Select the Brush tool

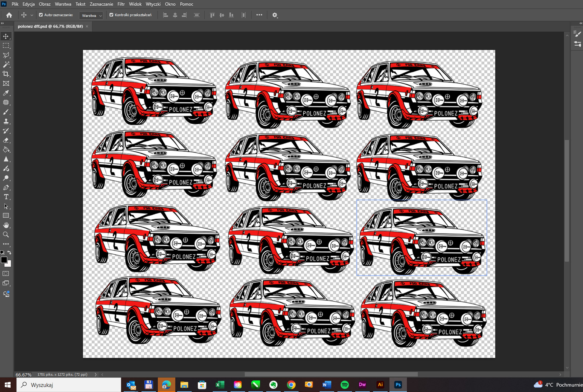click(6, 112)
